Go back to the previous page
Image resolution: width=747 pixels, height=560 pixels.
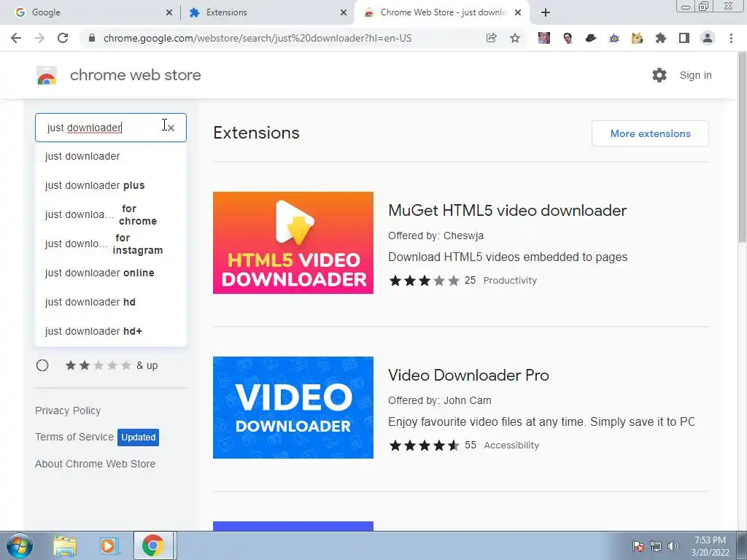click(16, 38)
